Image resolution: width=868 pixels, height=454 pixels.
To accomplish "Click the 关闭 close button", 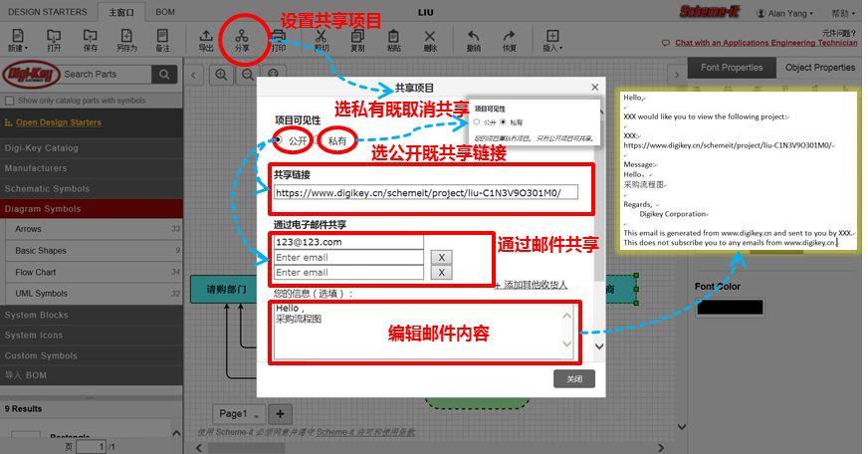I will (574, 378).
